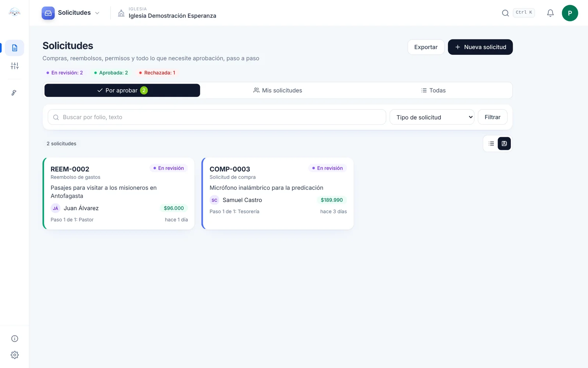Open the documents icon in sidebar
This screenshot has width=588, height=368.
click(15, 48)
